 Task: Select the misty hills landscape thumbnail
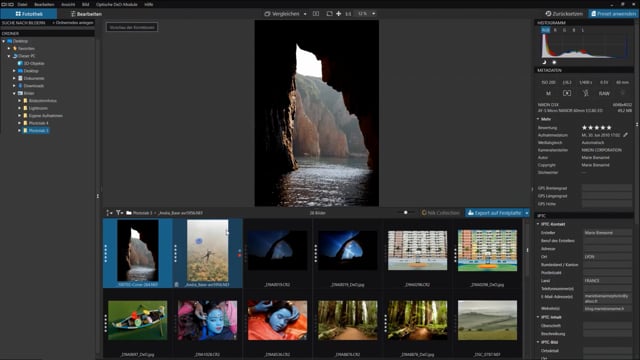[x=487, y=321]
